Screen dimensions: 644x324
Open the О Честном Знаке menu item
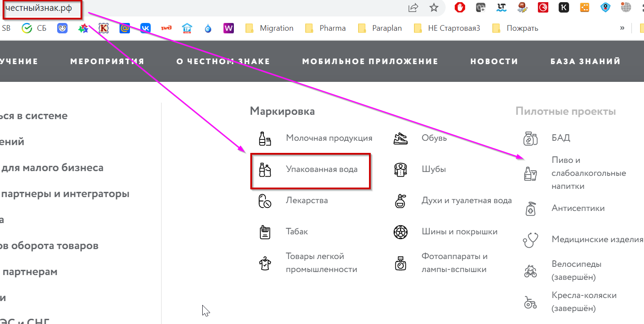click(x=223, y=62)
